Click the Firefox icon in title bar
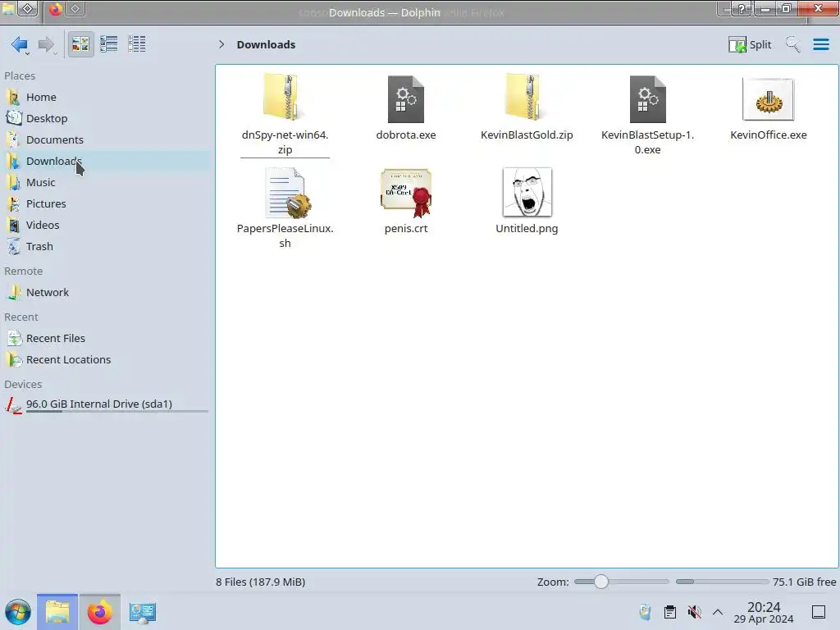Screen dimensions: 840x630 point(55,9)
